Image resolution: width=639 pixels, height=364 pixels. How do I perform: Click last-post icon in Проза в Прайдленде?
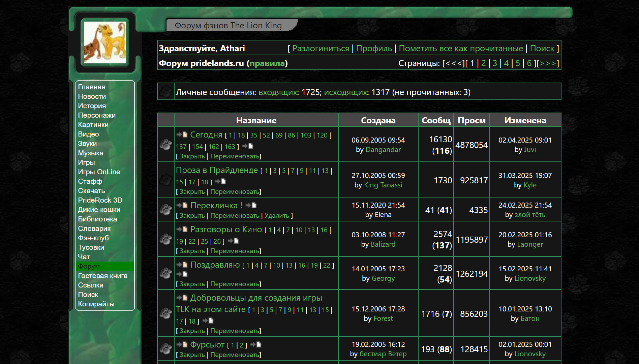220,182
